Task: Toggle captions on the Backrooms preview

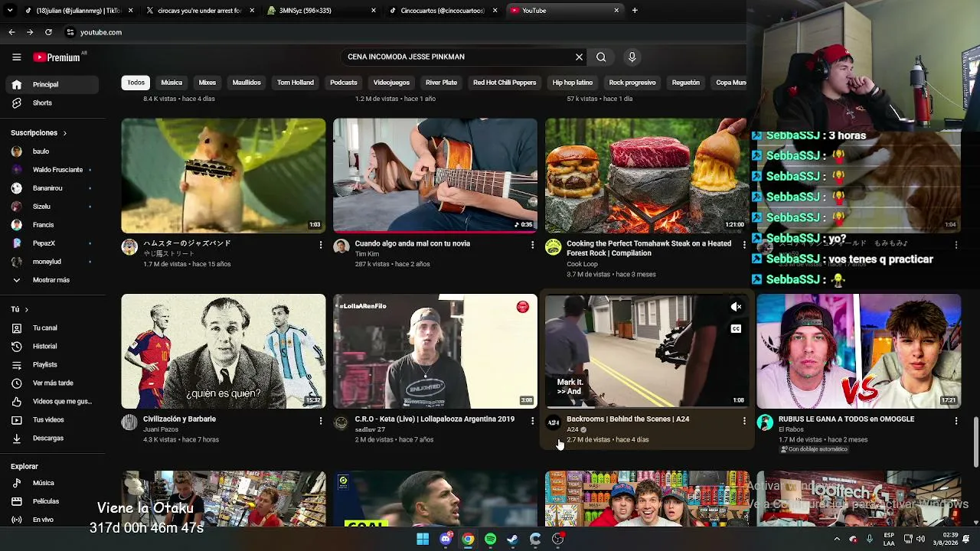Action: pyautogui.click(x=736, y=329)
